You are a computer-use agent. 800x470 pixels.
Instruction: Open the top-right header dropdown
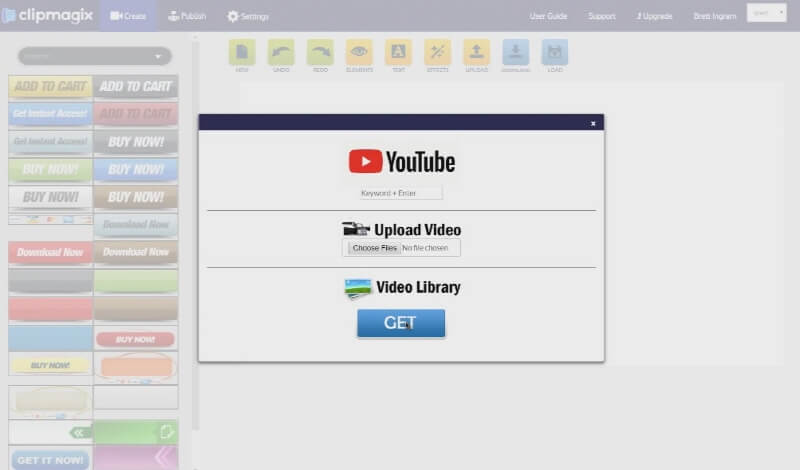[766, 13]
